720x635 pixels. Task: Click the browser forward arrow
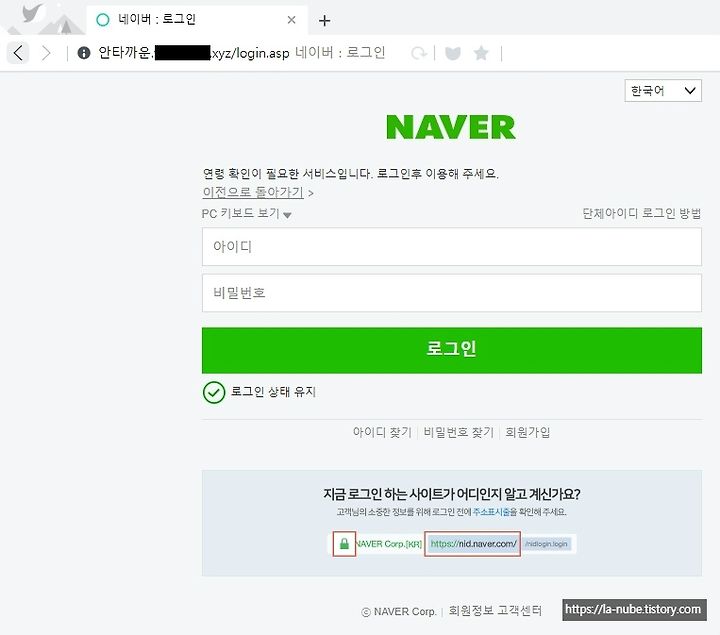click(46, 53)
